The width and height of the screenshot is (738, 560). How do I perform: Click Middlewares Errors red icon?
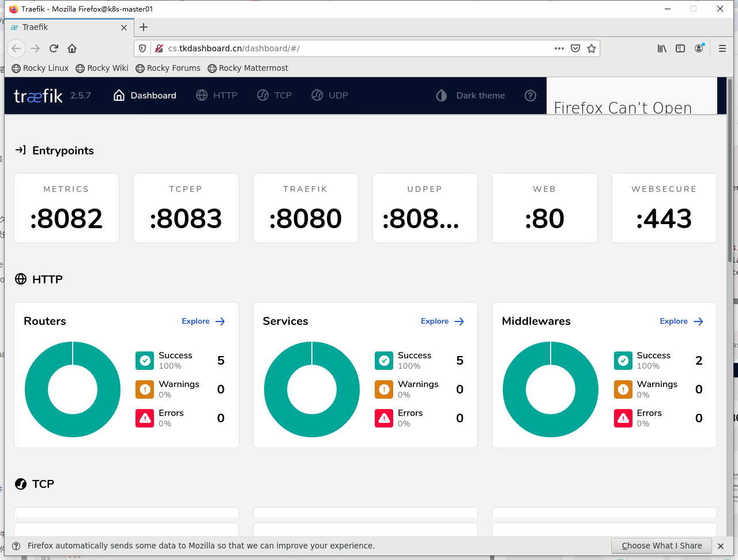[623, 418]
